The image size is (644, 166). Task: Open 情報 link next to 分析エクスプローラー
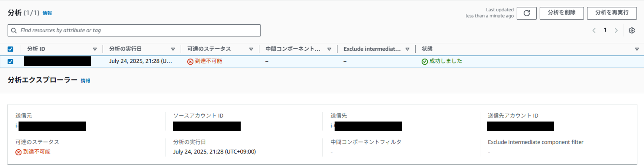click(85, 80)
